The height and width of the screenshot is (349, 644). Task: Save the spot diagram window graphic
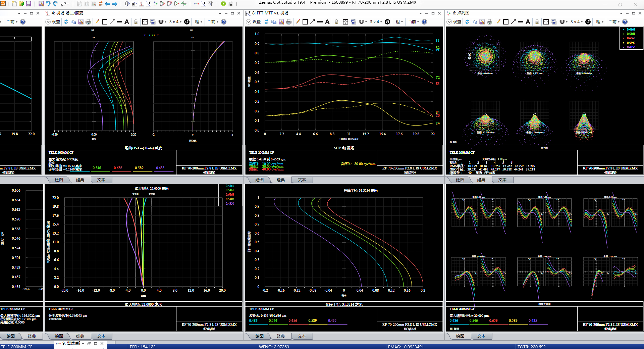(482, 22)
